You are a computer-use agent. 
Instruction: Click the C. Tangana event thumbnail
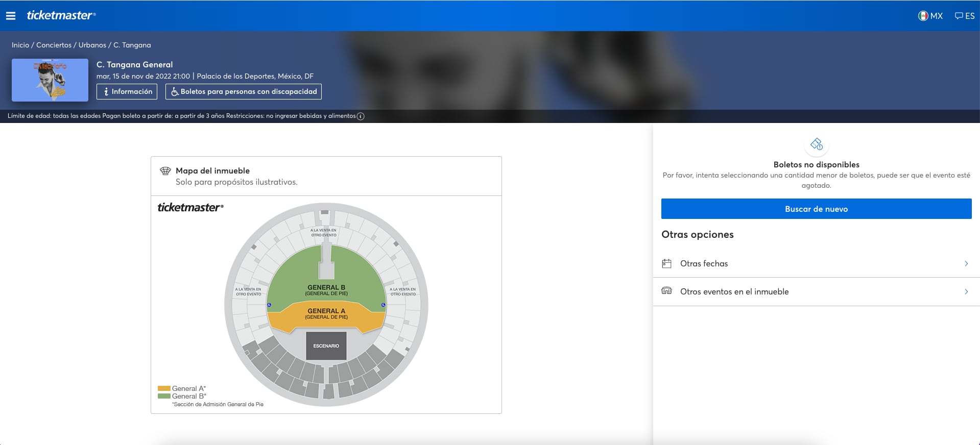(50, 80)
